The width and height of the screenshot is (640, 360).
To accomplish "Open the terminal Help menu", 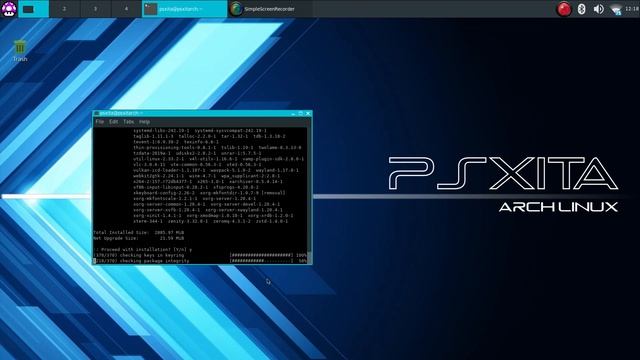I will point(144,122).
